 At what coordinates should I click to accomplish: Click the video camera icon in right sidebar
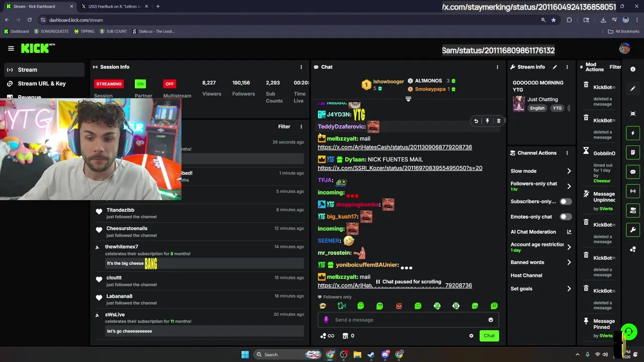tap(633, 210)
